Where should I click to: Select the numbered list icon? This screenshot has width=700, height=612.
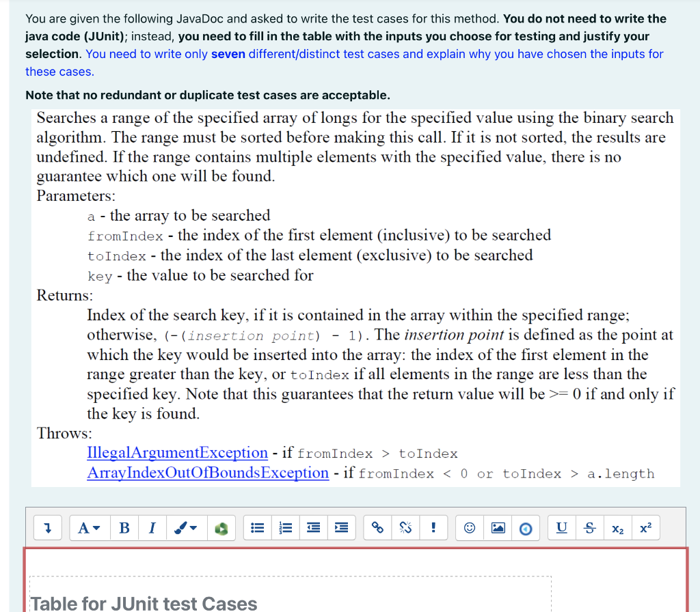[285, 528]
